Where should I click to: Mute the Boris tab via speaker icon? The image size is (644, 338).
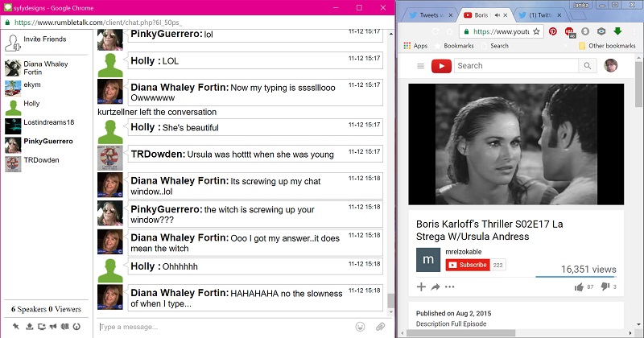(x=497, y=15)
